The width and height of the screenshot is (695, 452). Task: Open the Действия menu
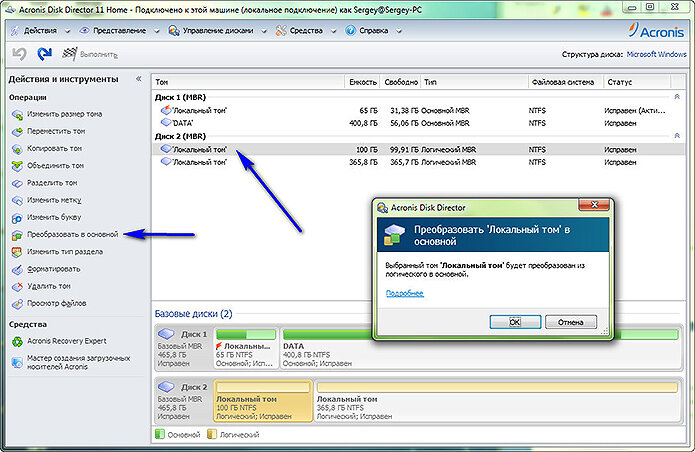[41, 31]
